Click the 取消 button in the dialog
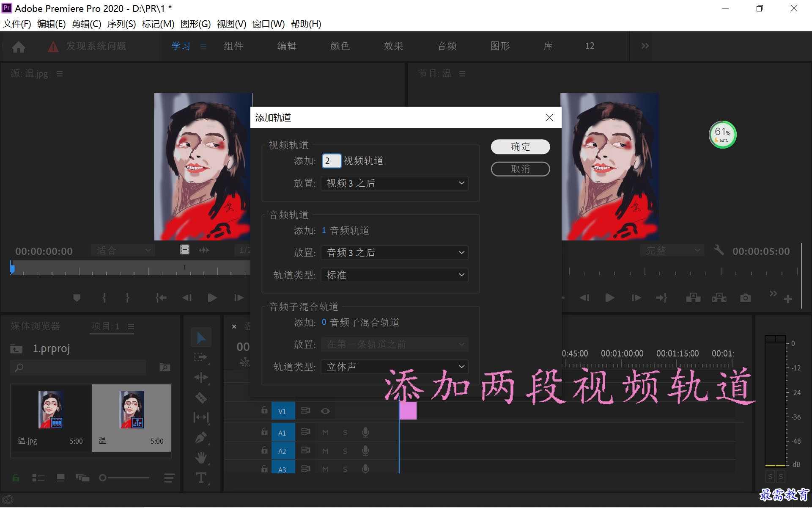This screenshot has width=812, height=508. click(x=520, y=169)
